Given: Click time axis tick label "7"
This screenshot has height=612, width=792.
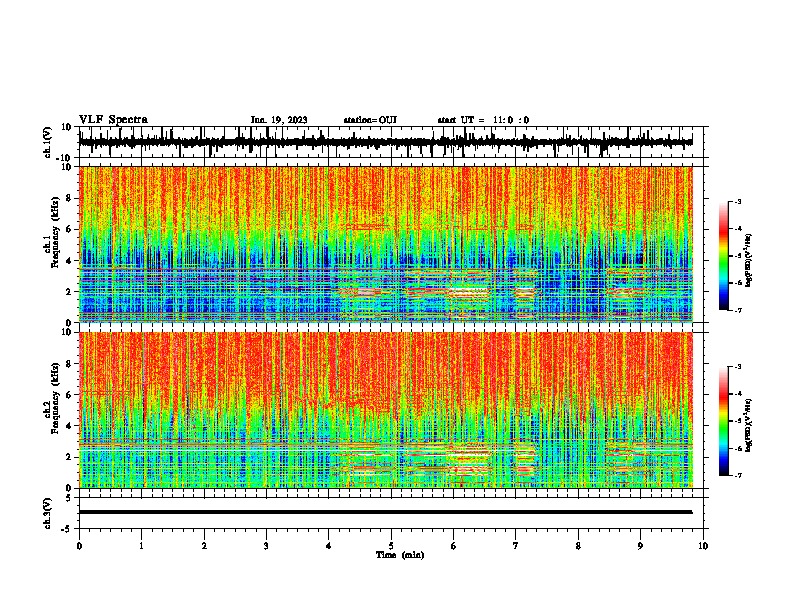Looking at the screenshot, I should click(516, 546).
